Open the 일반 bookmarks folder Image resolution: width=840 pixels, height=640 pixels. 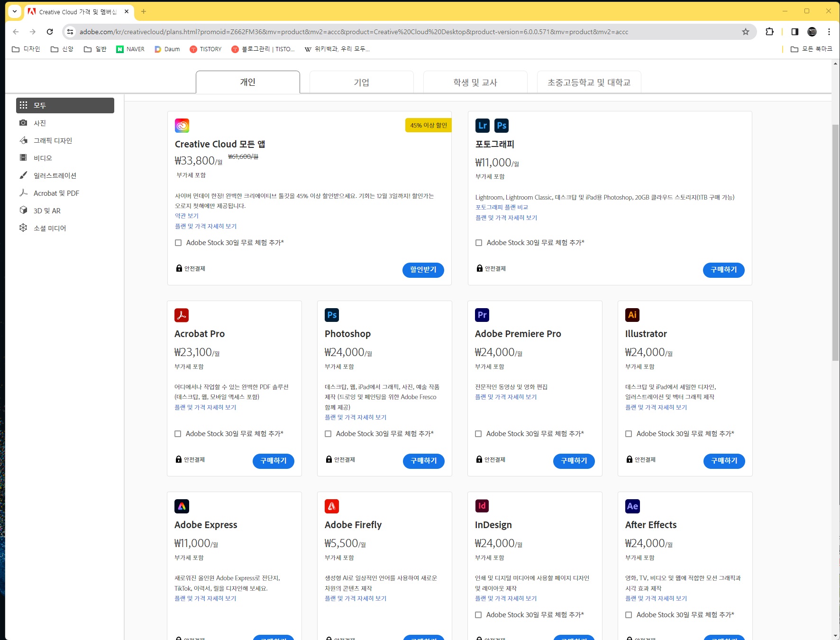pyautogui.click(x=95, y=49)
